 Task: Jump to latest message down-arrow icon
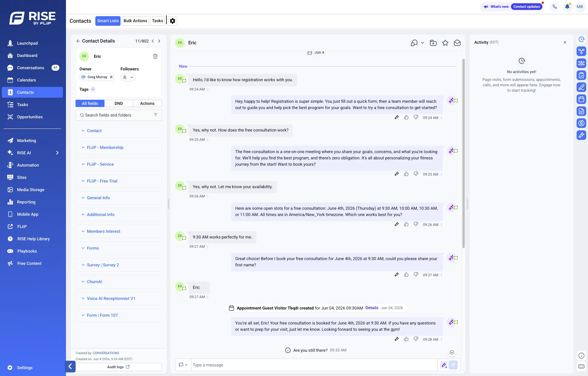point(452,352)
